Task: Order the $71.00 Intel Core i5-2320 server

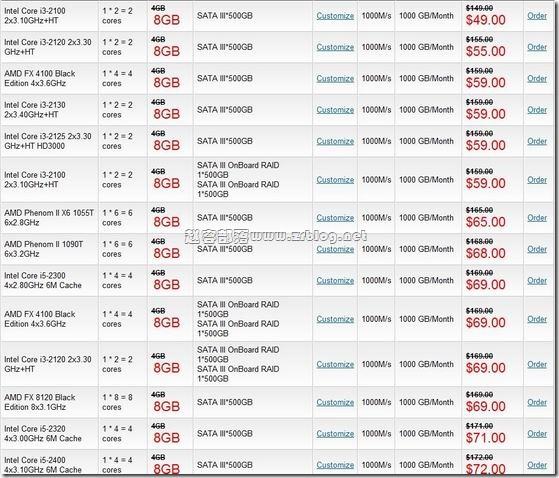Action: pyautogui.click(x=537, y=434)
